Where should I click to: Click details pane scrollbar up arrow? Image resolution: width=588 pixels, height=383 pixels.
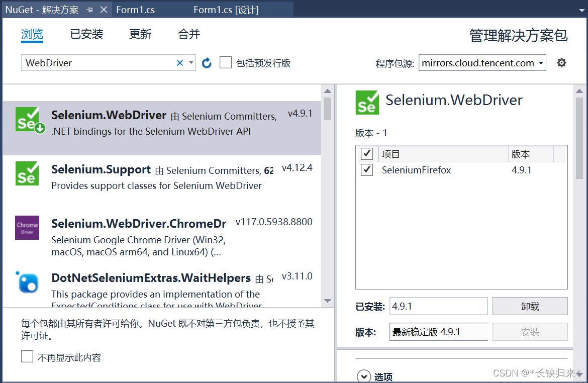click(x=579, y=91)
